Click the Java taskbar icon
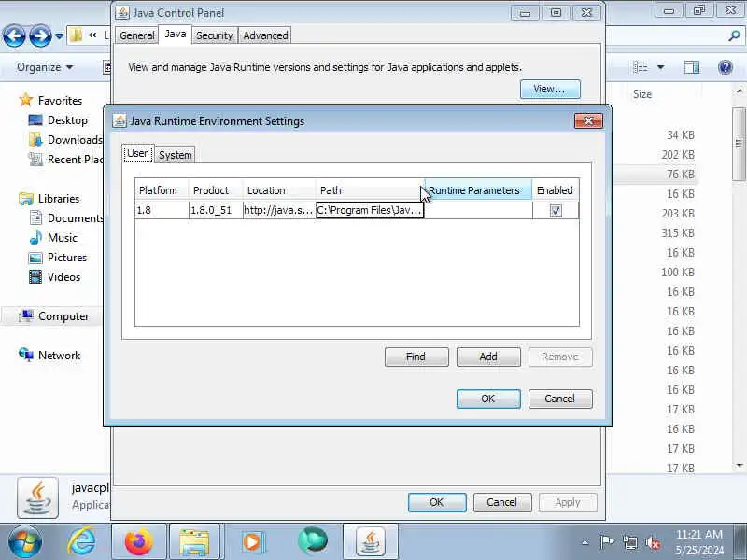The width and height of the screenshot is (747, 560). 370,542
